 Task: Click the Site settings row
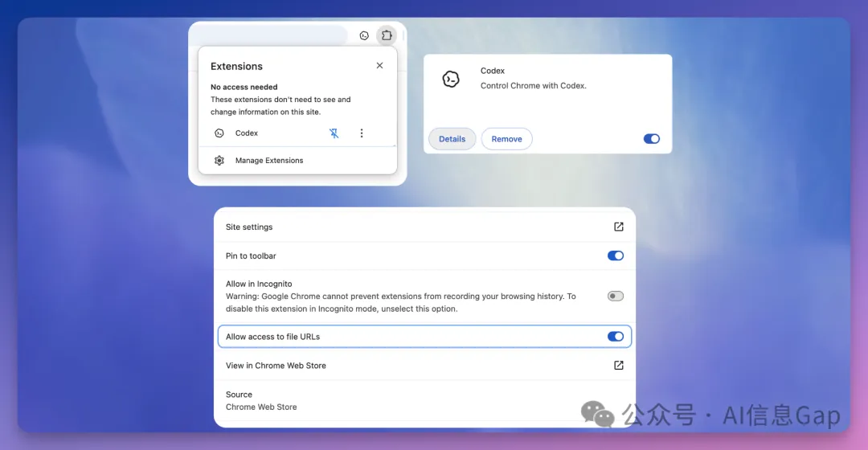[x=424, y=227]
